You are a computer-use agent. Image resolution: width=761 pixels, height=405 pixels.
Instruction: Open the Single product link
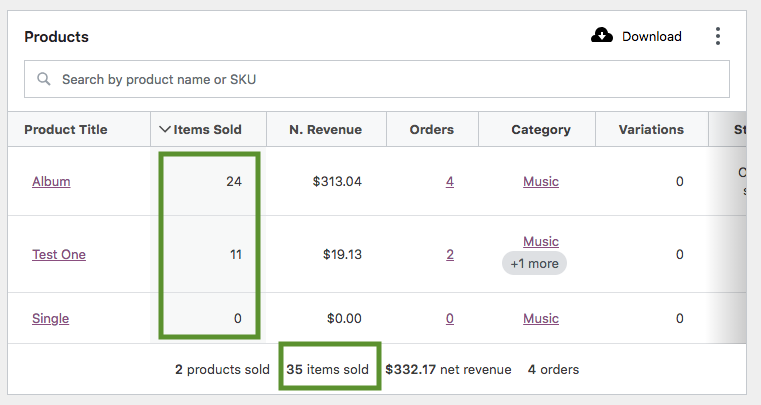click(50, 319)
